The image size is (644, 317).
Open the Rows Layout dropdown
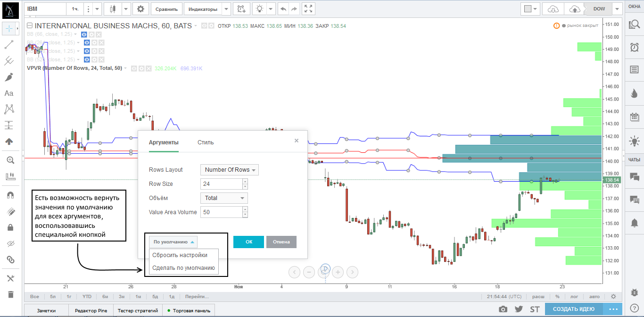[x=230, y=170]
